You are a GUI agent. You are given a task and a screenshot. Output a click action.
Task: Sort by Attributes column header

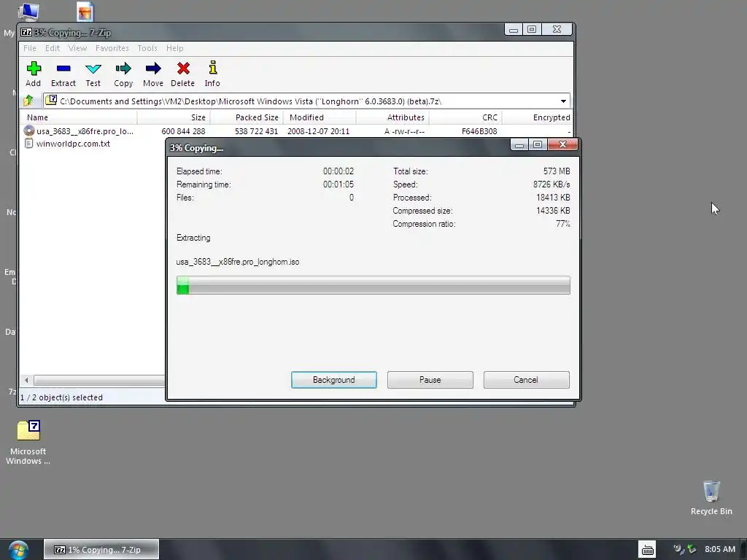[x=392, y=117]
